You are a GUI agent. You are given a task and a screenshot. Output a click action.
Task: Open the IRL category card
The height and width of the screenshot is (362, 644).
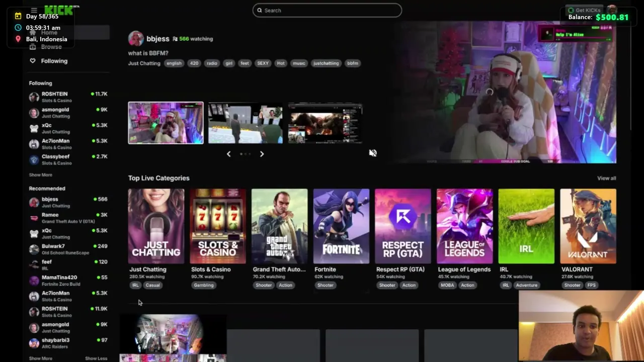tap(526, 226)
